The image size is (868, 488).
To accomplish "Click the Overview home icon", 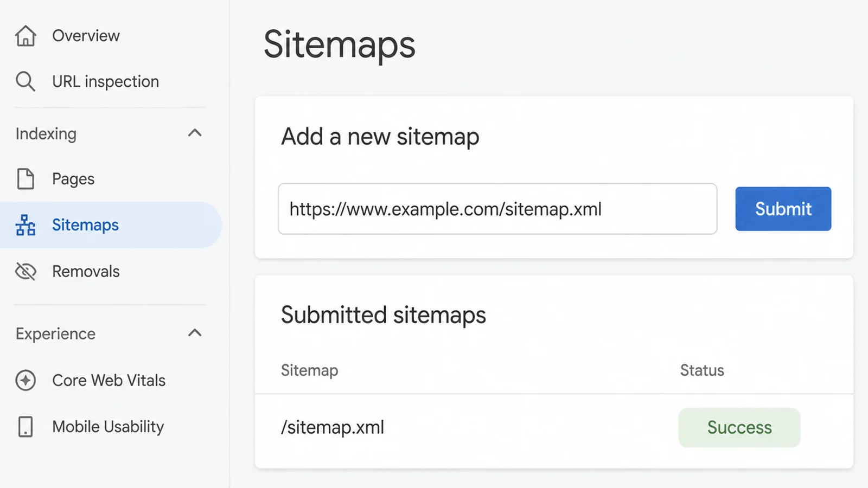I will (x=25, y=36).
